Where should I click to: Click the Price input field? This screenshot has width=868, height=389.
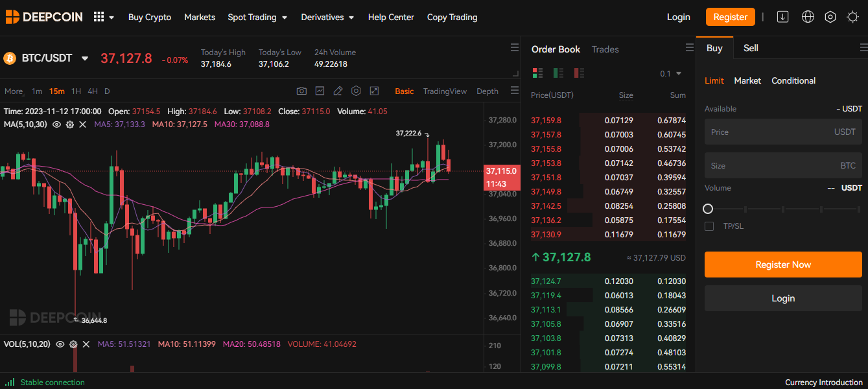[x=783, y=132]
